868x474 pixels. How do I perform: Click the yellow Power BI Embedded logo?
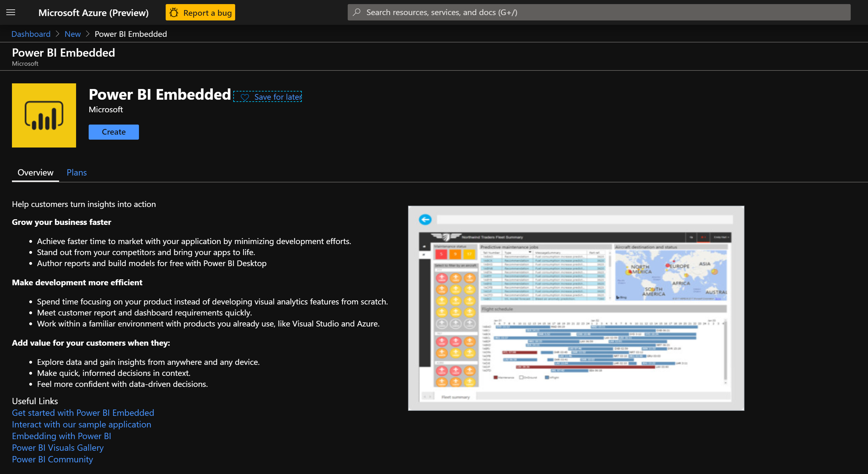click(44, 115)
